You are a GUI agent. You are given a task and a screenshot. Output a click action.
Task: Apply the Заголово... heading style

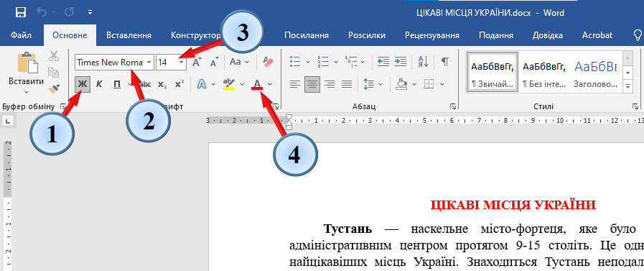tap(595, 73)
